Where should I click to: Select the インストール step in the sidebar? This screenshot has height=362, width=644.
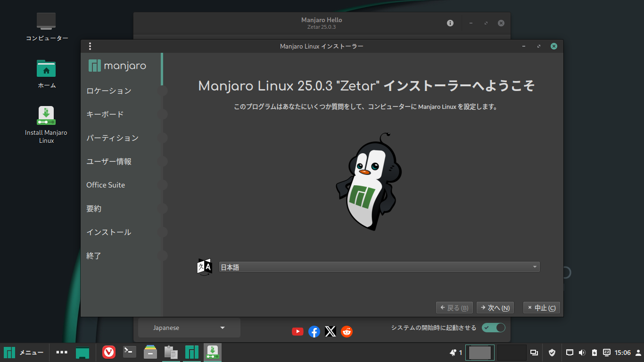[109, 232]
